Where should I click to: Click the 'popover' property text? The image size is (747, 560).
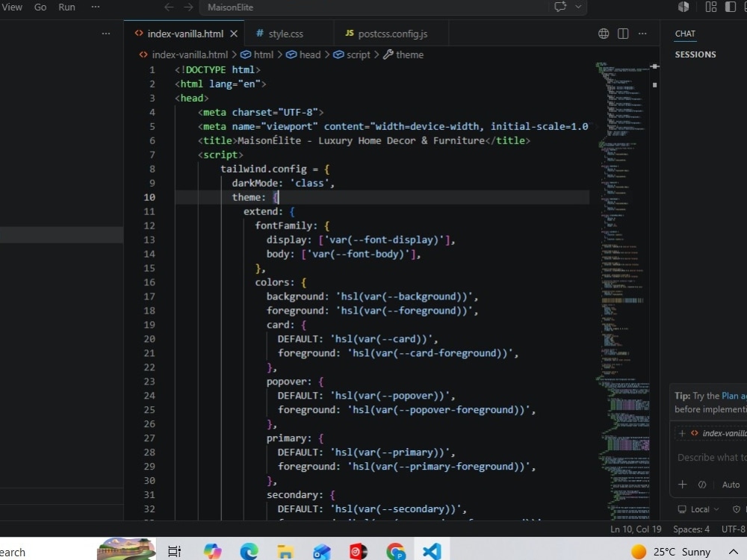pos(288,382)
